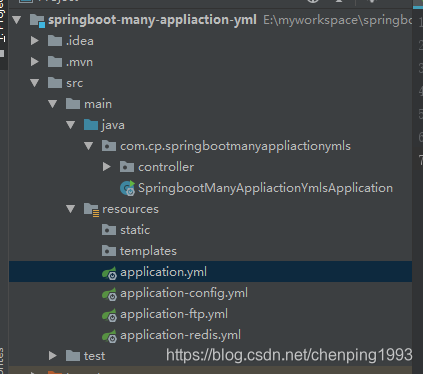Click the main folder icon

(x=73, y=104)
